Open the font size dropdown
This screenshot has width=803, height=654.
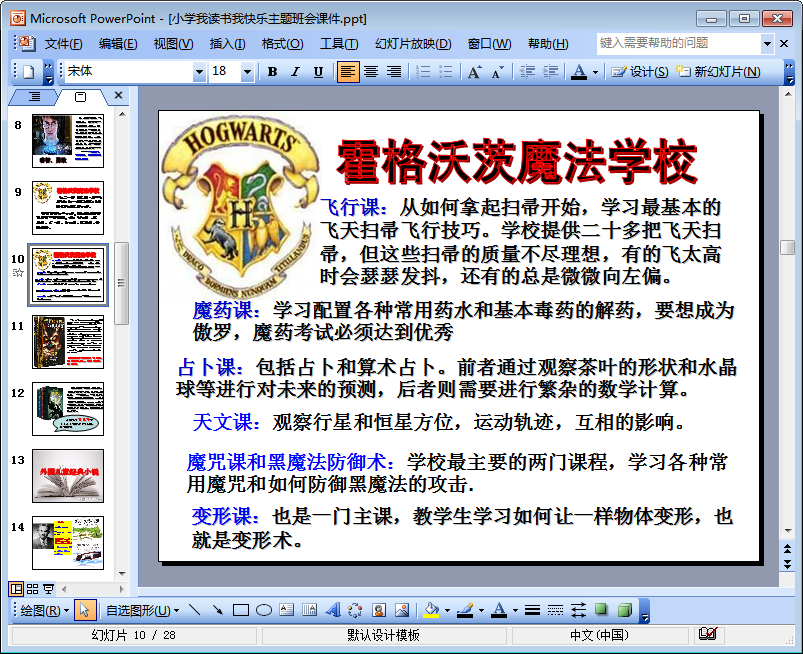coord(247,72)
